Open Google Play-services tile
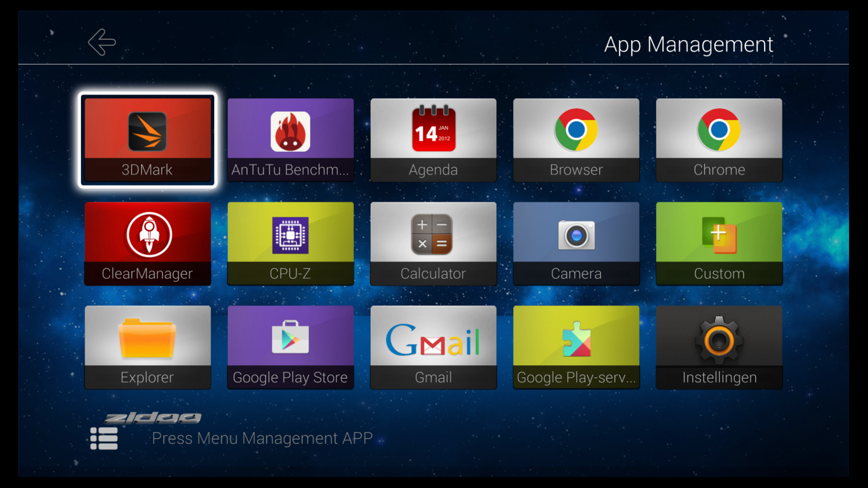 click(x=576, y=347)
